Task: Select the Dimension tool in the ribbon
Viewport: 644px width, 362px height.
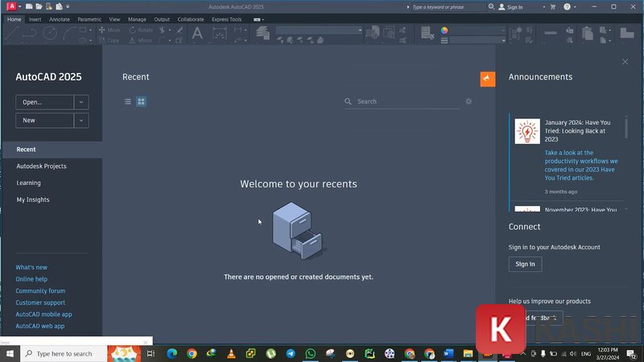Action: (219, 33)
